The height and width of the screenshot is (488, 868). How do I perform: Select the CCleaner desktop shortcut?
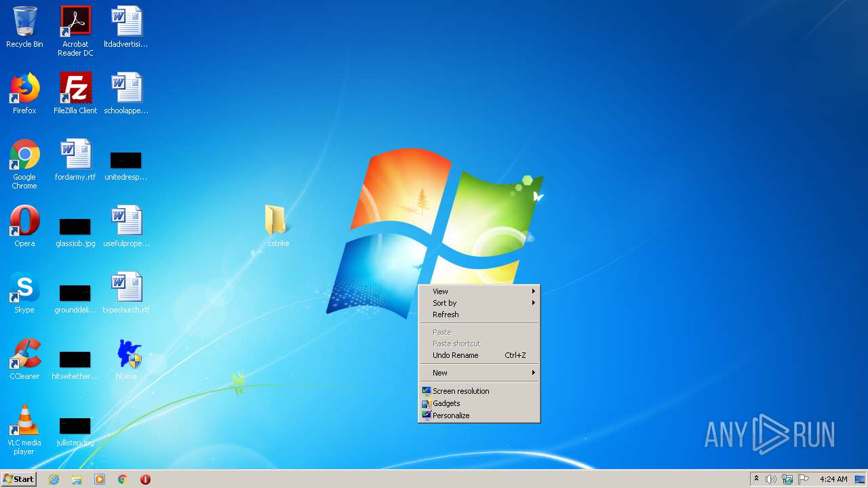pos(24,360)
